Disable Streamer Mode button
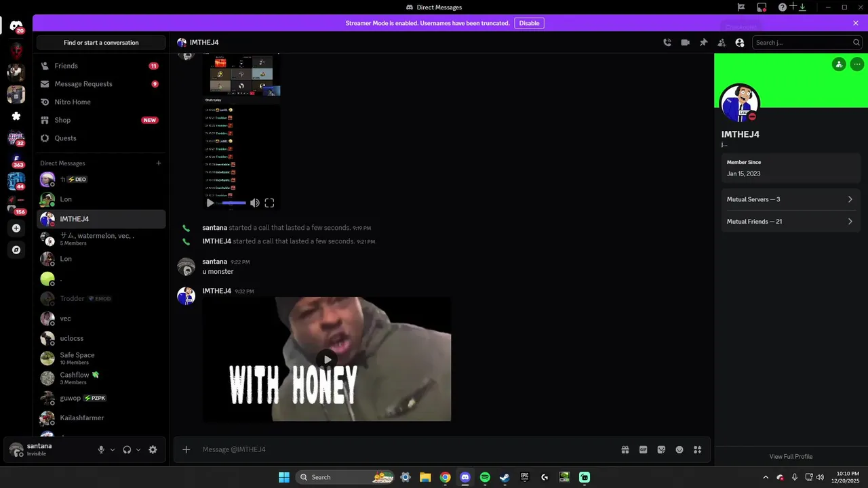The image size is (868, 488). (x=529, y=23)
